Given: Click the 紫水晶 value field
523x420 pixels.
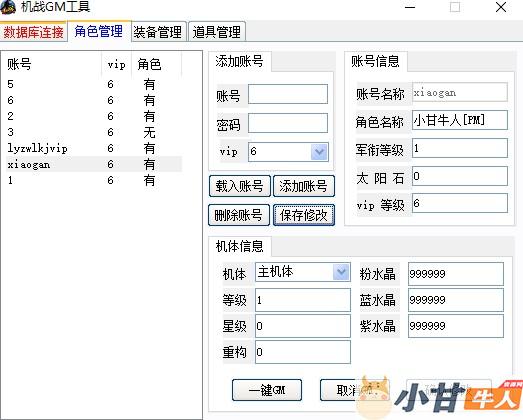Looking at the screenshot, I should click(456, 326).
